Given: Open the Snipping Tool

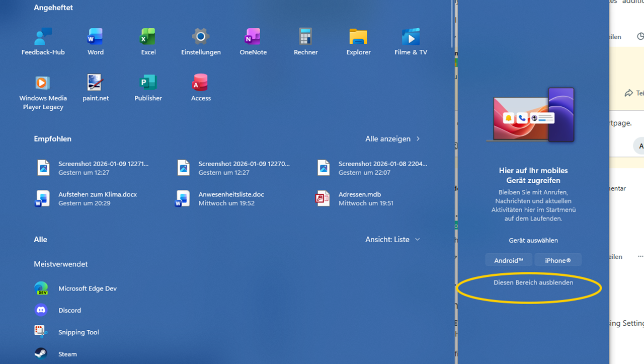Looking at the screenshot, I should tap(78, 332).
